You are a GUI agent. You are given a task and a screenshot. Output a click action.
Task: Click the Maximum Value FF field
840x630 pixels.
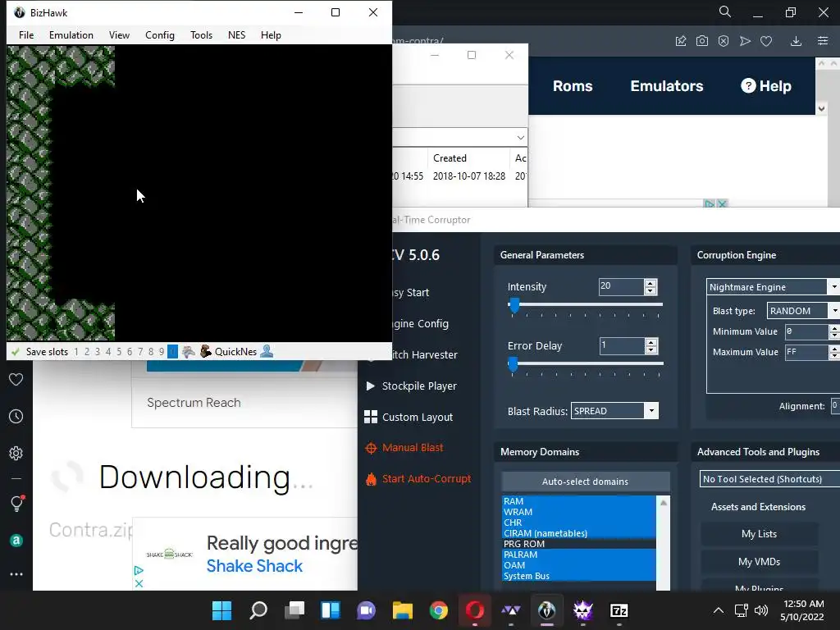point(807,352)
